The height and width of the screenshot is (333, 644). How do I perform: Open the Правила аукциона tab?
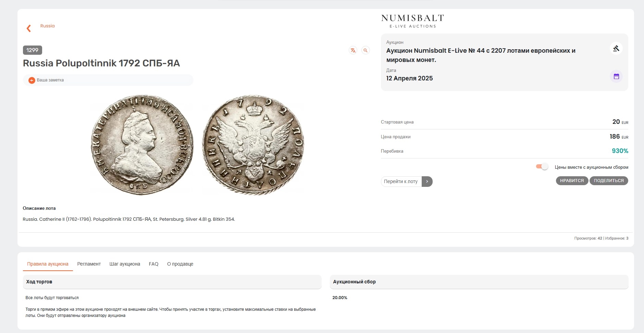pyautogui.click(x=48, y=264)
